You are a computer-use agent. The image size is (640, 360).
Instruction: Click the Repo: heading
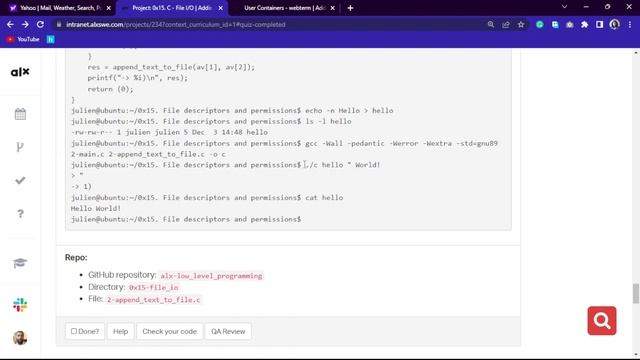[76, 258]
